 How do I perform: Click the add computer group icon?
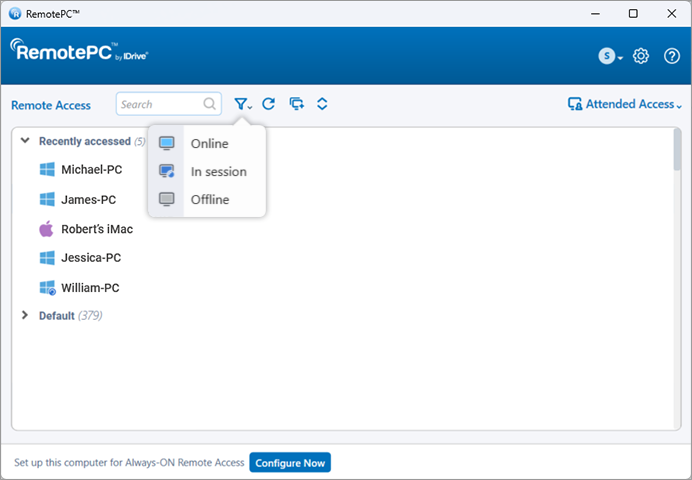pos(296,104)
